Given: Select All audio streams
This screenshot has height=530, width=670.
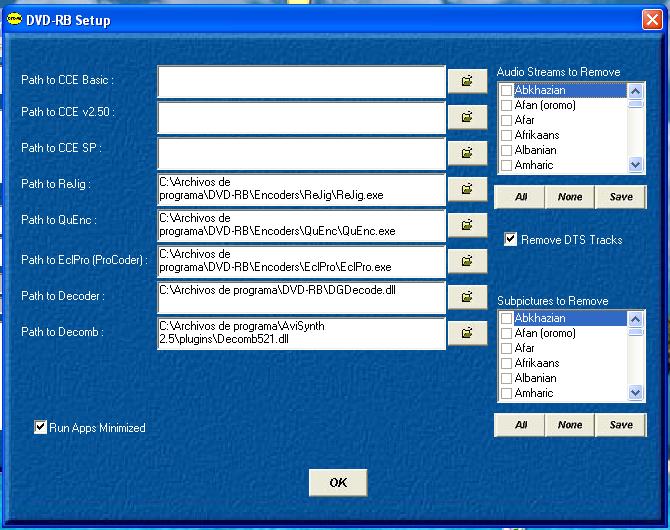Looking at the screenshot, I should 520,197.
